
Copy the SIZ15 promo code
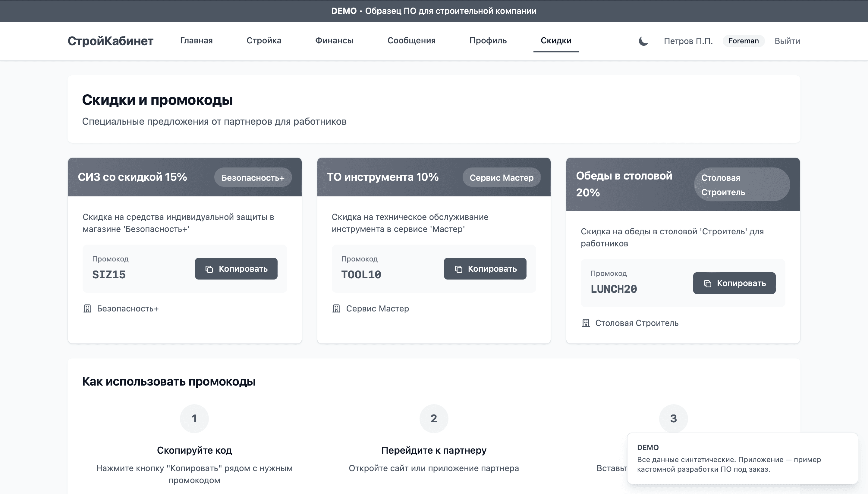coord(236,269)
